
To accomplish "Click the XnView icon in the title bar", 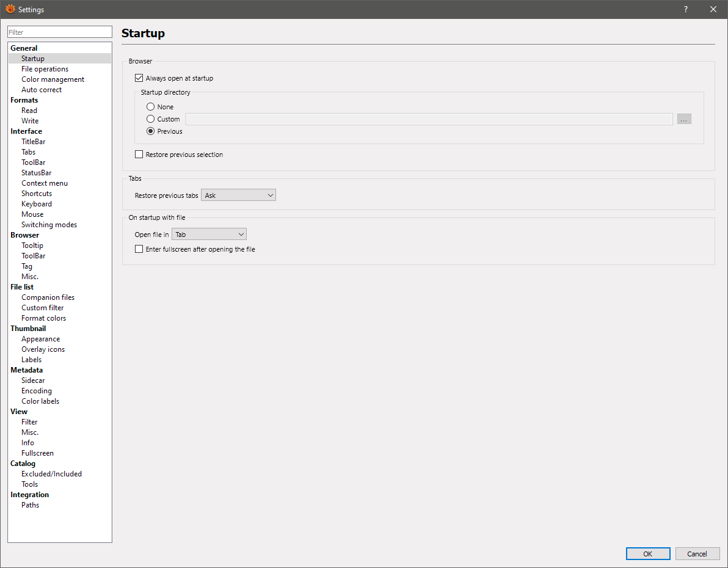I will (10, 9).
